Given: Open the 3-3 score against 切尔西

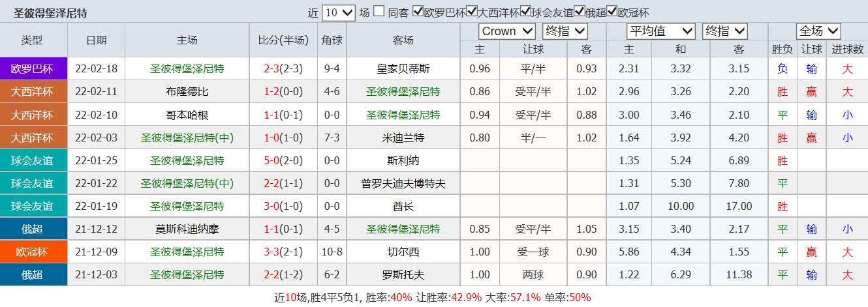Looking at the screenshot, I should click(x=271, y=252).
